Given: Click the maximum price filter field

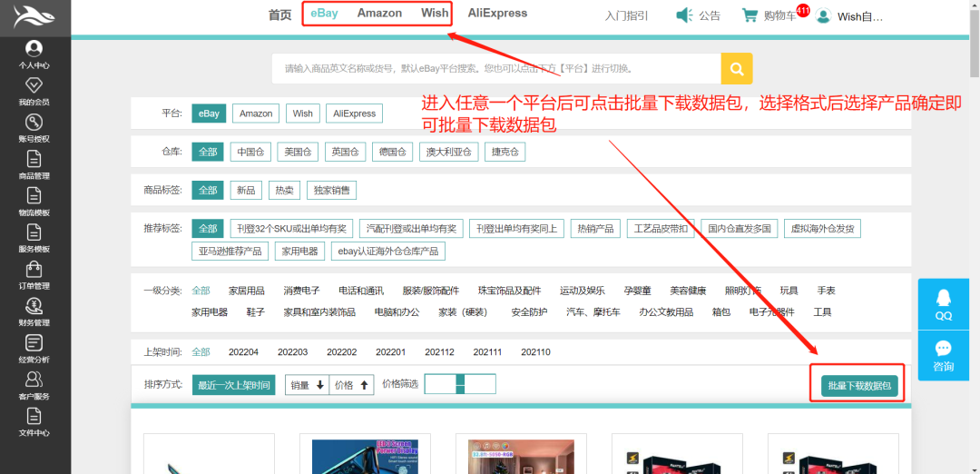Looking at the screenshot, I should pos(481,384).
